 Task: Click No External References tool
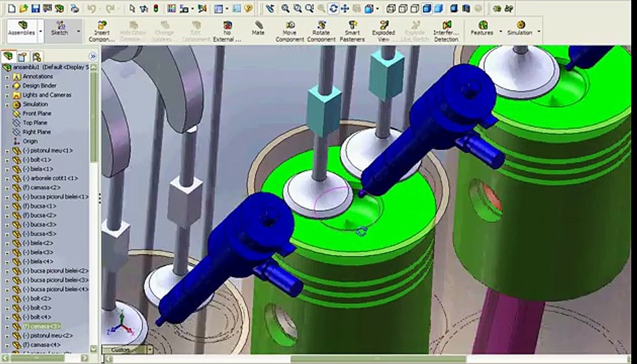(227, 31)
